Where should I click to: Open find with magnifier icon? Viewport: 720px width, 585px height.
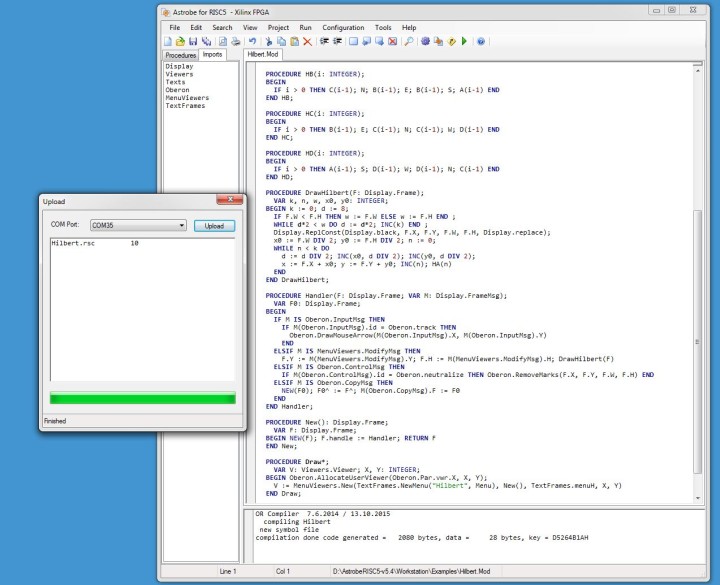pyautogui.click(x=408, y=41)
